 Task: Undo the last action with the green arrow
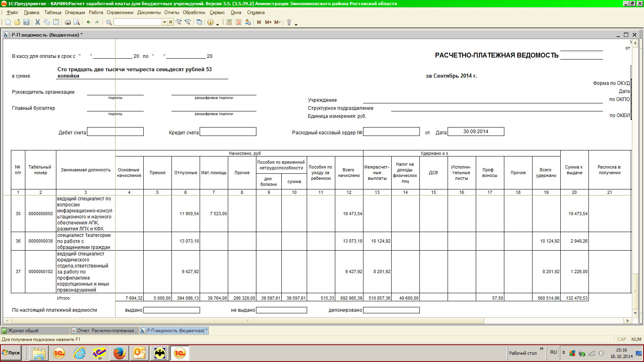[88, 22]
